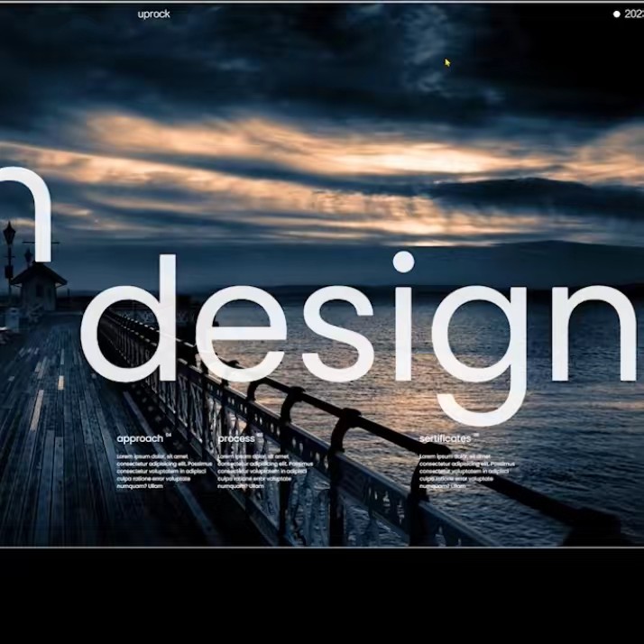
Task: Click the paragraph text under process
Action: (262, 471)
